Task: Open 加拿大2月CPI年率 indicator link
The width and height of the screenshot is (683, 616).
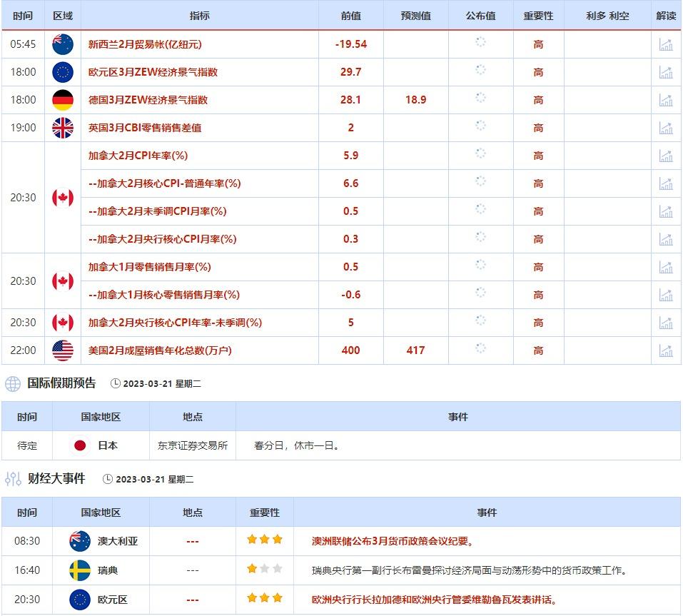Action: tap(138, 156)
